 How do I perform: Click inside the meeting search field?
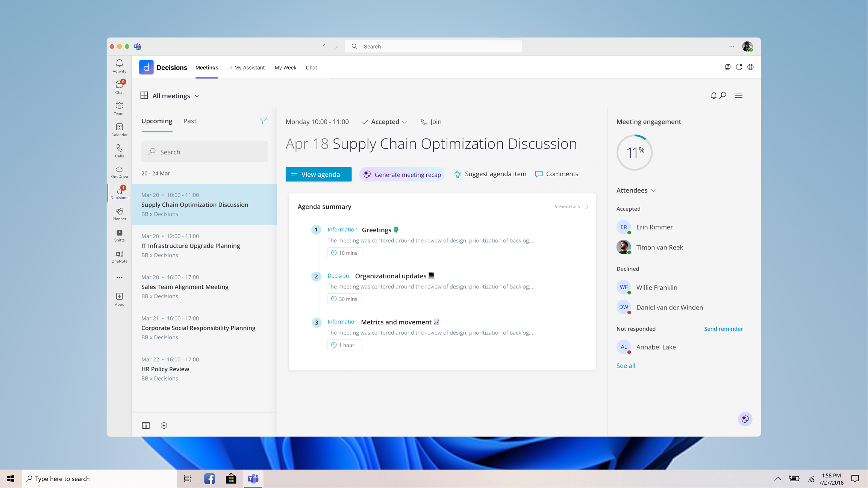(204, 152)
